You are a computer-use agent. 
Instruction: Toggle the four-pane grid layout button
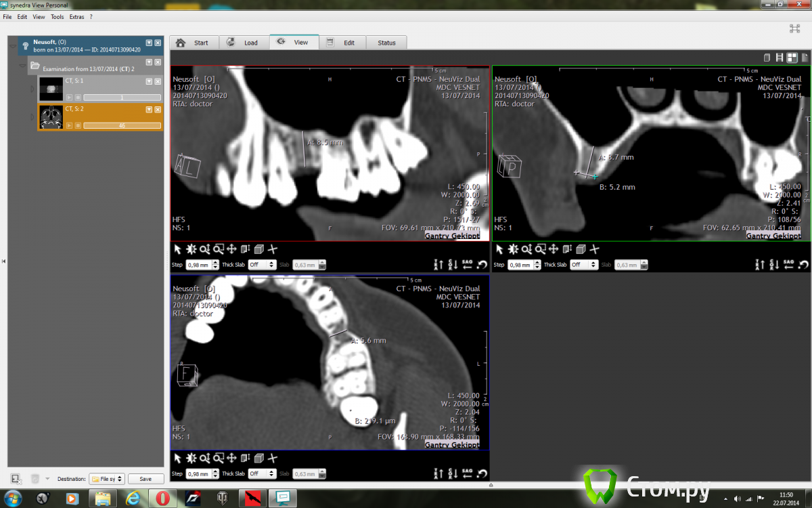(792, 58)
